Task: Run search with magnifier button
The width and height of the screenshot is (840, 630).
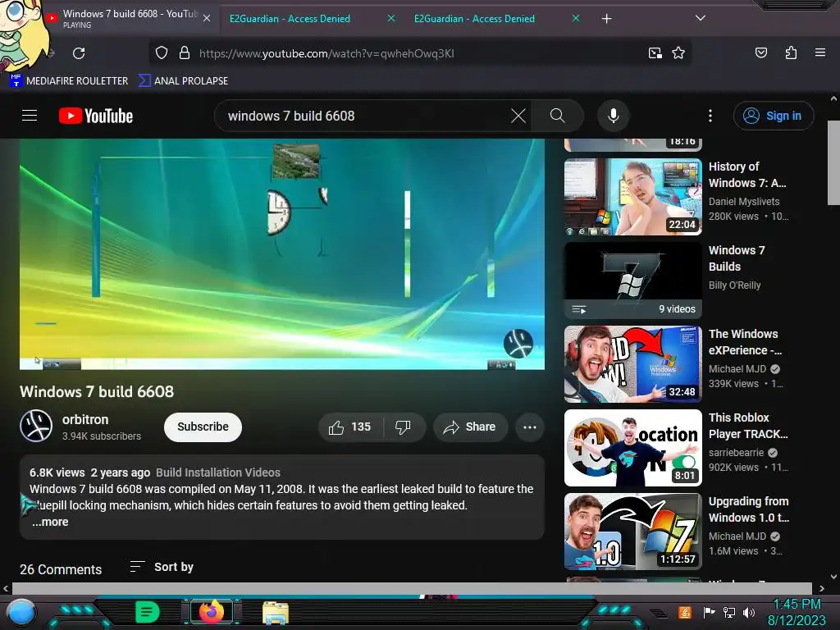Action: click(x=557, y=116)
